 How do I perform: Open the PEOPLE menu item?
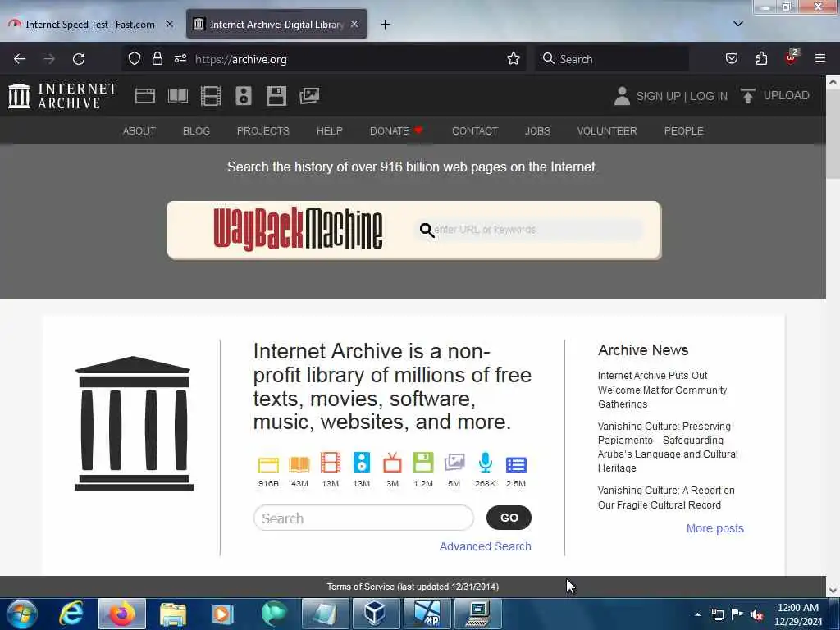point(684,131)
